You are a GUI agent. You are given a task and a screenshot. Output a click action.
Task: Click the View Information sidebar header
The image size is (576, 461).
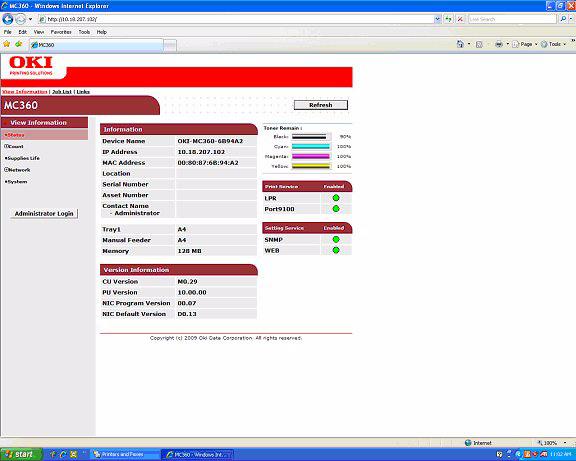tap(44, 123)
